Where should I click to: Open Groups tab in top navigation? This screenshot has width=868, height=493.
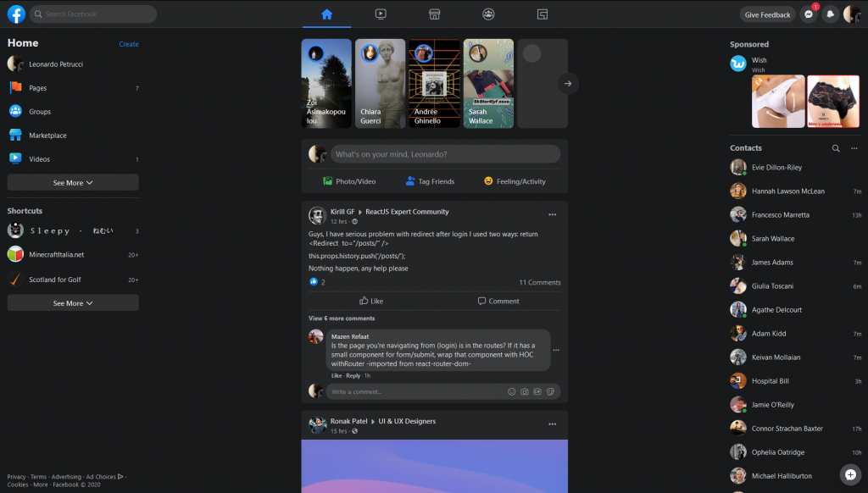tap(488, 14)
